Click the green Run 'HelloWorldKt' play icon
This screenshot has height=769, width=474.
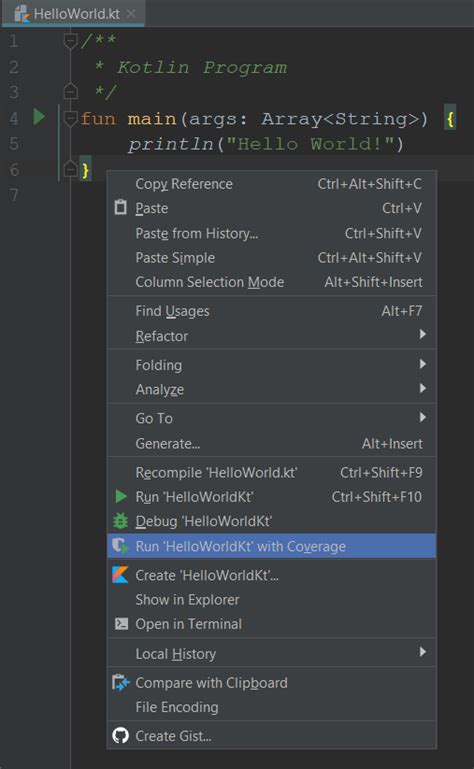click(x=121, y=496)
